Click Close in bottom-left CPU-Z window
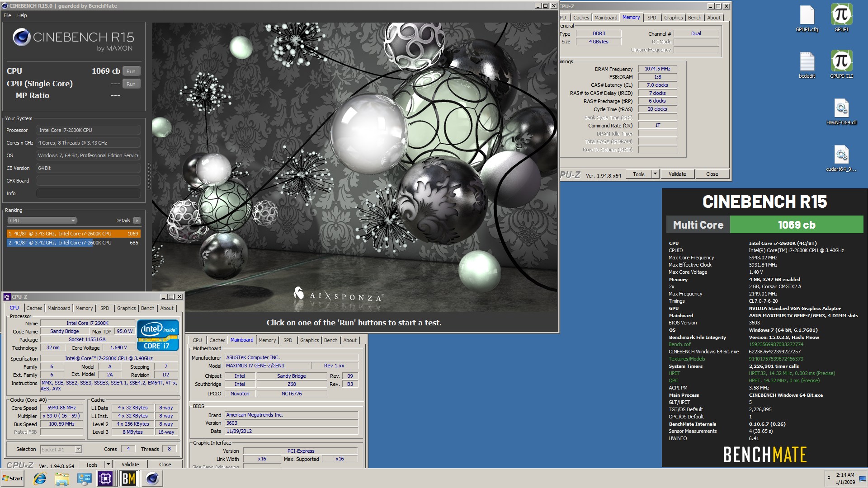The width and height of the screenshot is (868, 488). pos(165,465)
